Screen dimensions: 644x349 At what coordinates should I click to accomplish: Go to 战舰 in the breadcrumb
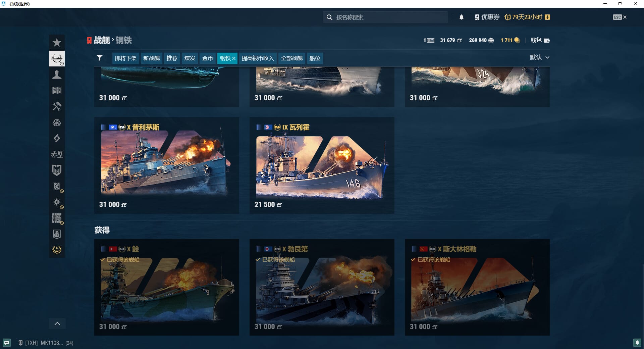coord(102,40)
